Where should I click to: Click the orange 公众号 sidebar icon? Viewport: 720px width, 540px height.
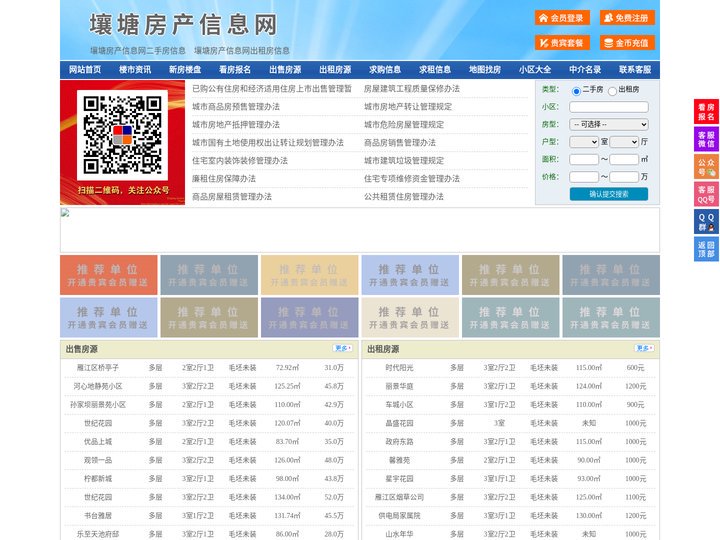(706, 167)
